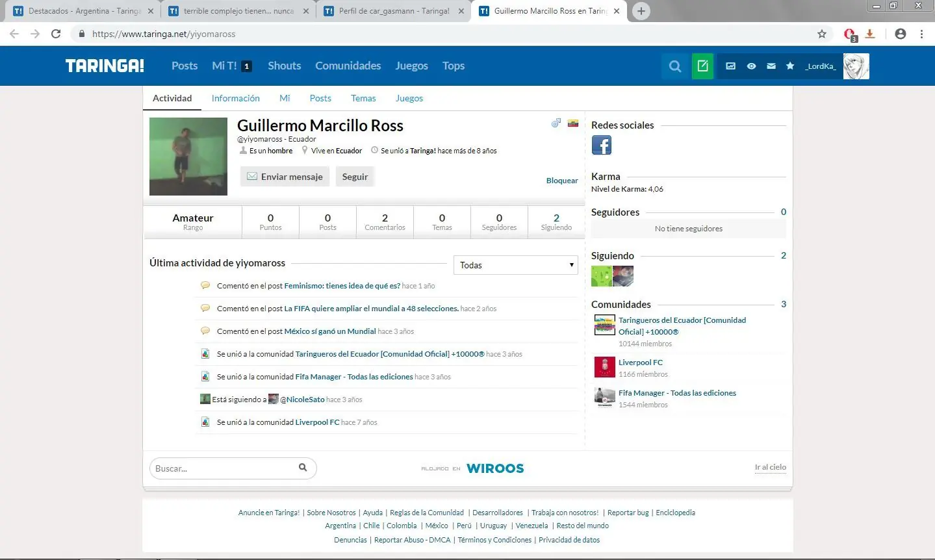Open the monitor icon in the header
Viewport: 935px width, 560px height.
pyautogui.click(x=731, y=66)
